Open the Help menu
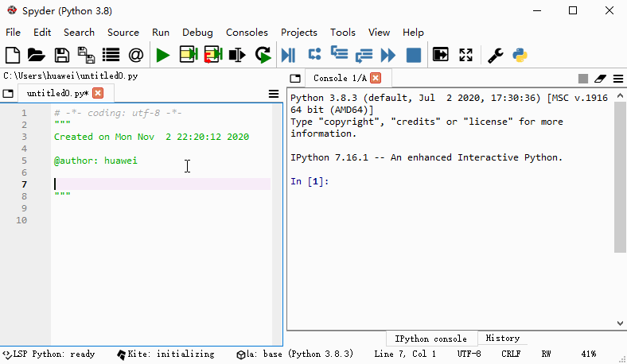The width and height of the screenshot is (627, 364). [x=413, y=33]
